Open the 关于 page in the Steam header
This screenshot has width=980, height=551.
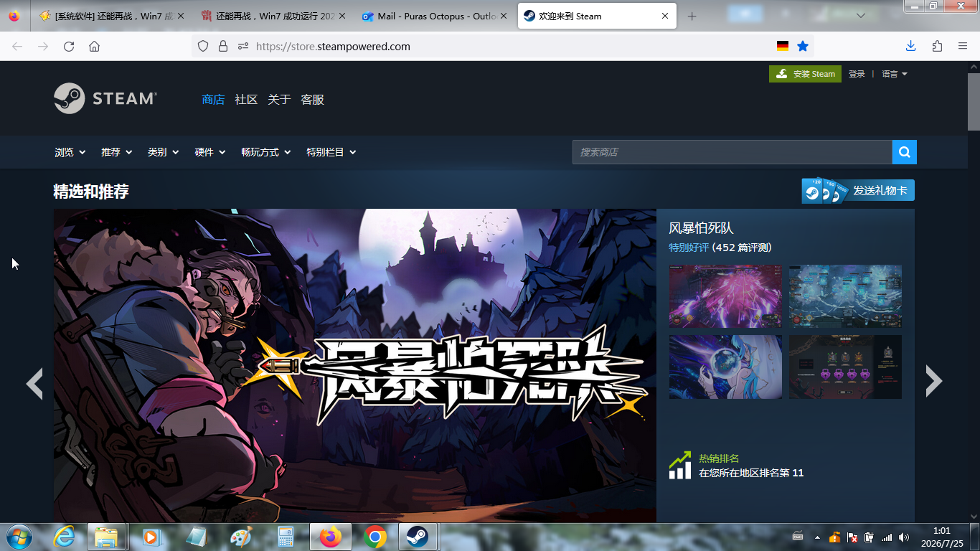[x=279, y=100]
